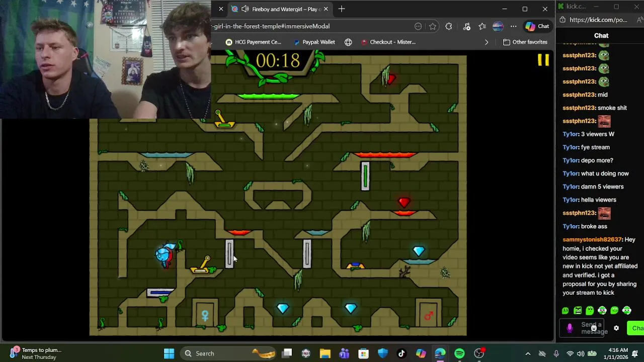Open Spotify from the taskbar
Viewport: 644px width, 362px height.
click(x=459, y=353)
